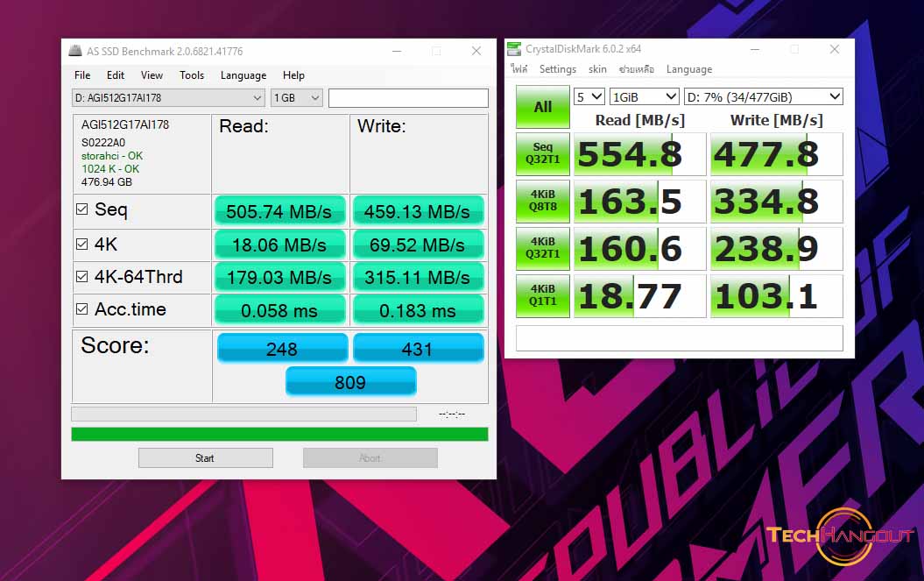Click the empty comment box in CrystalDiskMark
The height and width of the screenshot is (581, 924).
[680, 338]
